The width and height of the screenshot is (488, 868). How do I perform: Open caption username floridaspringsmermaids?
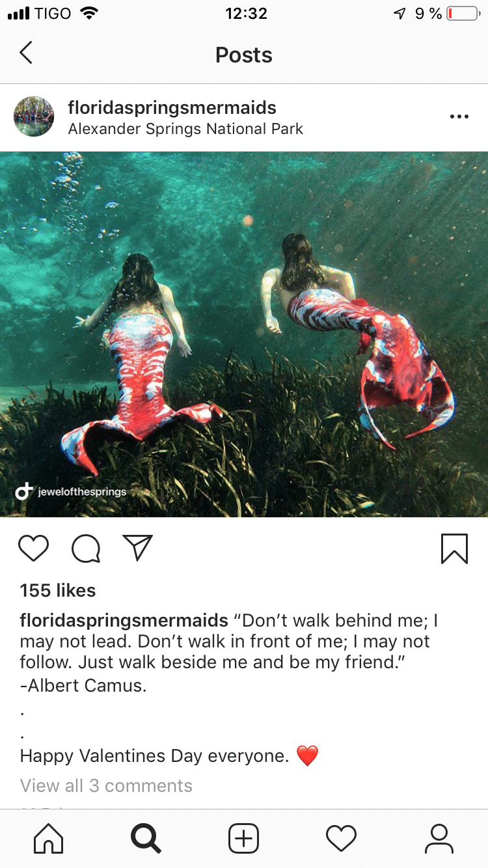[x=124, y=621]
